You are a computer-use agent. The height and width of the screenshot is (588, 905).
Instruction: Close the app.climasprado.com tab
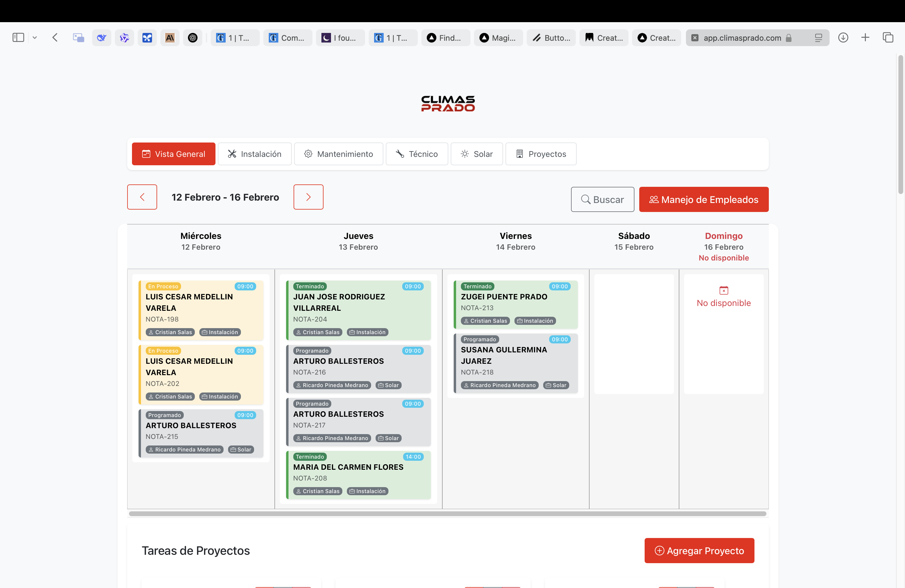695,38
